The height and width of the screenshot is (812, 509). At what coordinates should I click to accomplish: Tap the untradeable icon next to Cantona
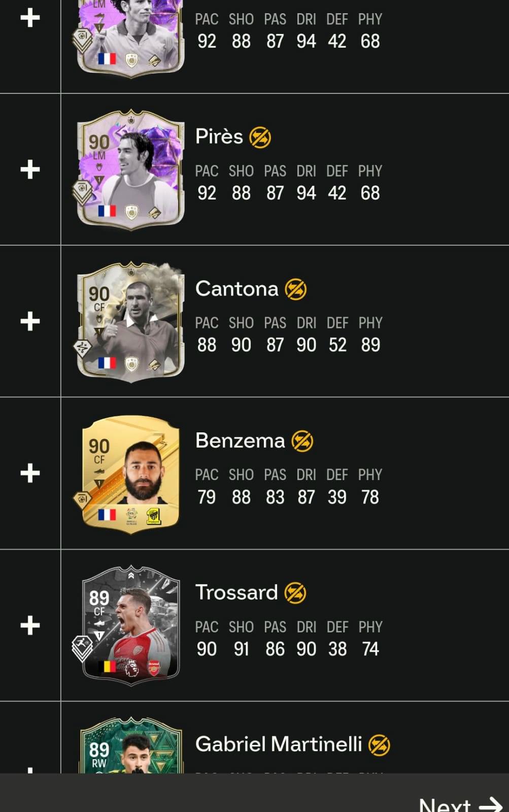[x=295, y=289]
